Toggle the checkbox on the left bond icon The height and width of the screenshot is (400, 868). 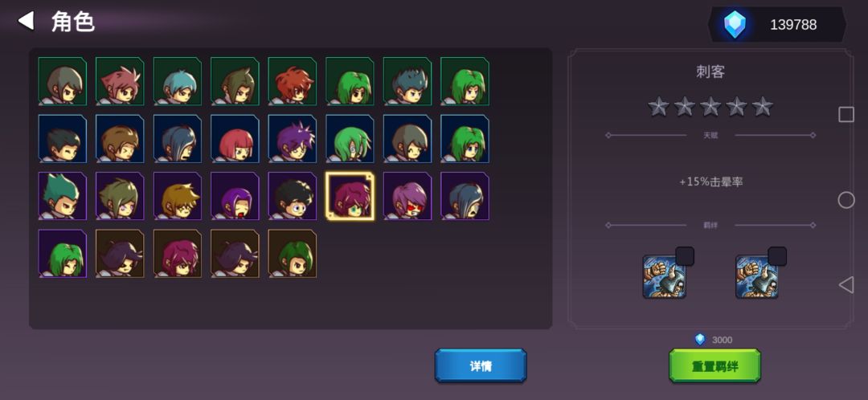click(685, 256)
